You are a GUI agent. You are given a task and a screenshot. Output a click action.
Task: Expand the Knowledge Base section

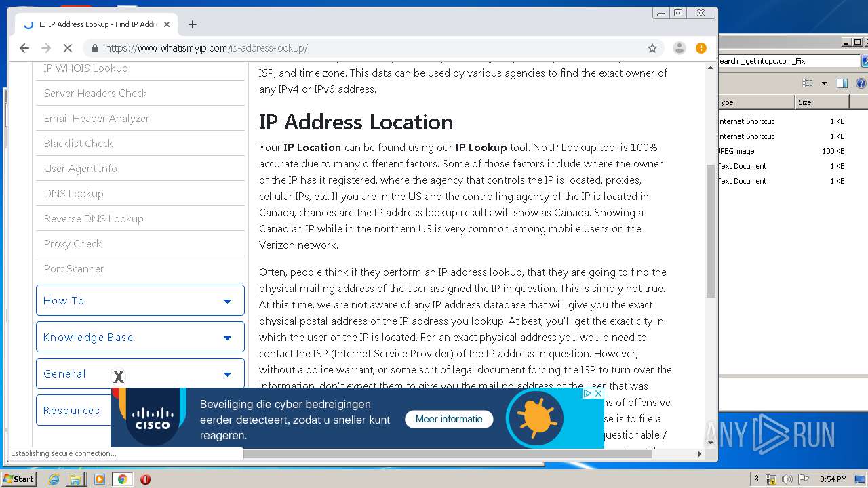click(140, 337)
